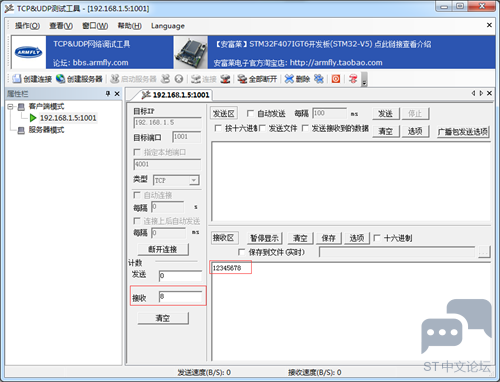Open the Language menu

click(x=168, y=26)
